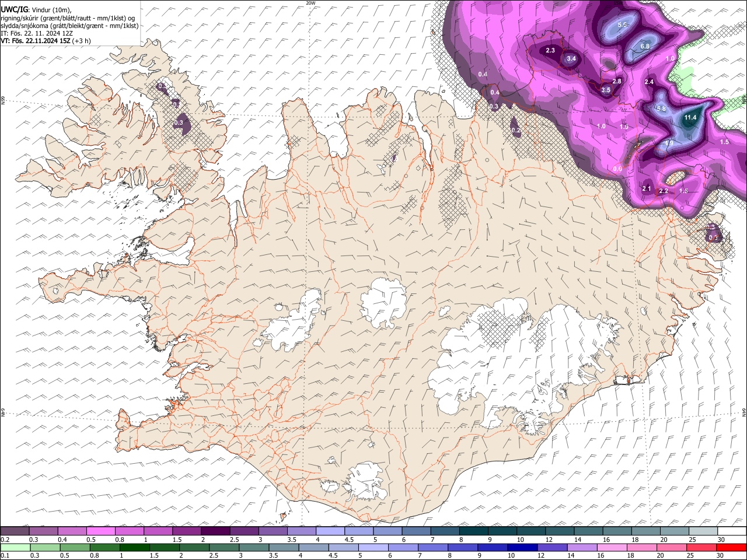This screenshot has width=747, height=560.
Task: Click the UWC/IG Vindur (10m) title
Action: pyautogui.click(x=36, y=10)
